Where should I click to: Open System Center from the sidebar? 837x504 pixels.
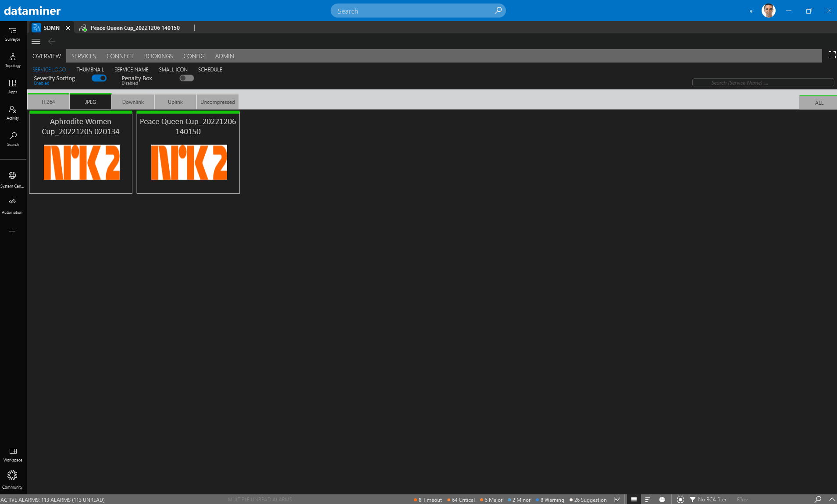tap(13, 180)
